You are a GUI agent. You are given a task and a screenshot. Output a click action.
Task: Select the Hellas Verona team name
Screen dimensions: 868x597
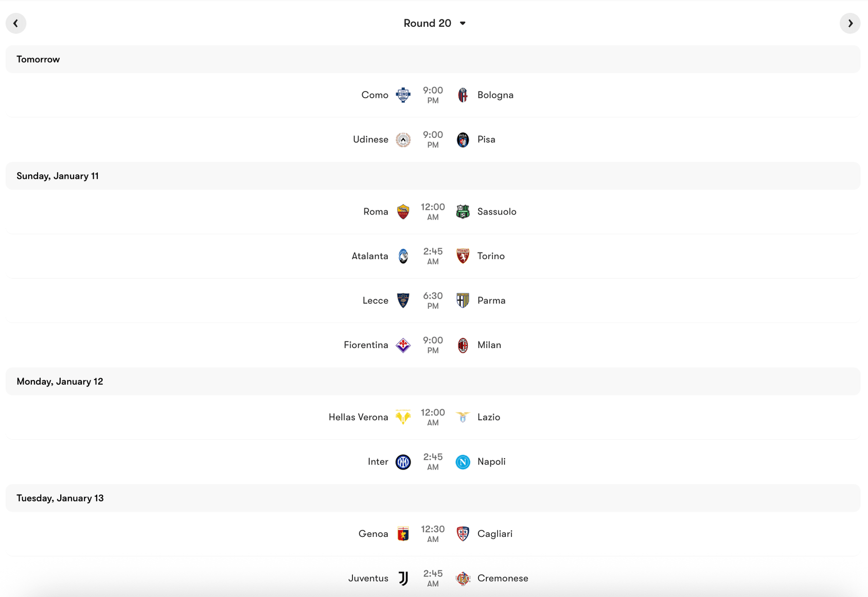pyautogui.click(x=358, y=417)
